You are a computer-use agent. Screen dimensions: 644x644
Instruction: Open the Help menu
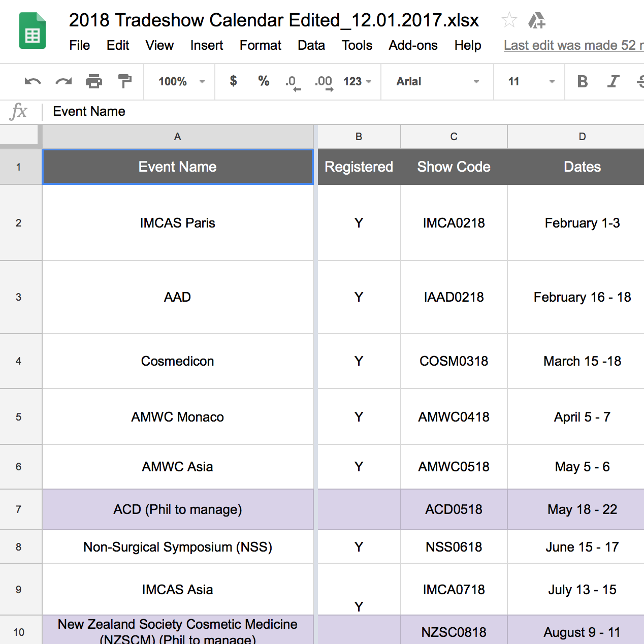(x=468, y=45)
